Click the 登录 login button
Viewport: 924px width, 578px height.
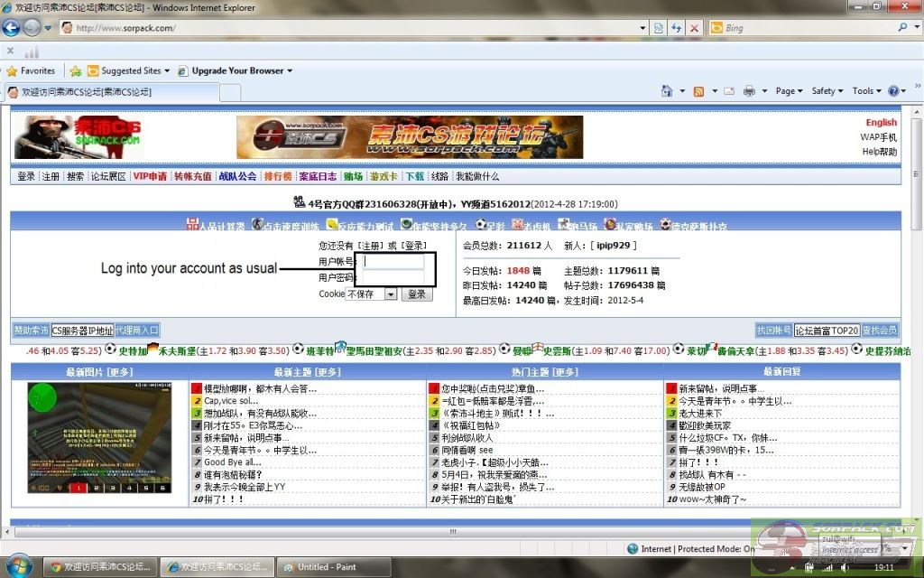(416, 294)
